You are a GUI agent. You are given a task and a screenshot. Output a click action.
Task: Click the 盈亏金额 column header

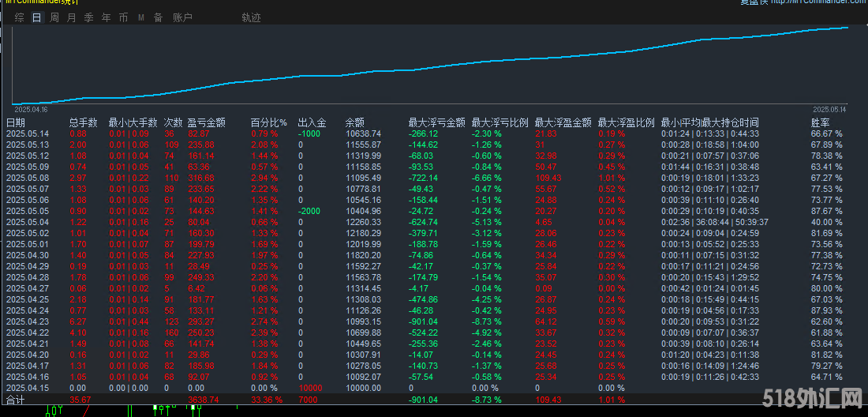click(x=206, y=123)
